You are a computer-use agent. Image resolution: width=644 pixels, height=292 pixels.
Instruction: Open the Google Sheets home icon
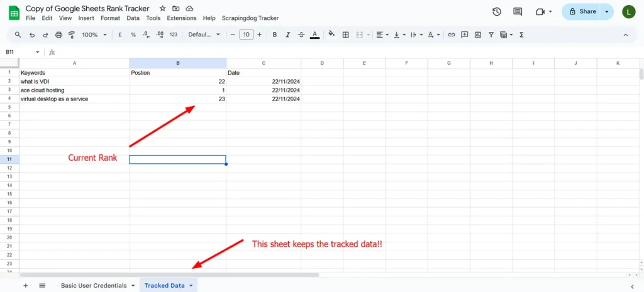point(14,13)
